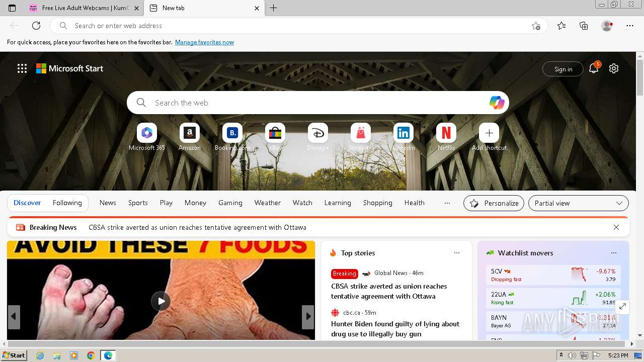This screenshot has width=644, height=362.
Task: Add this page to favorites star icon
Action: click(x=536, y=26)
